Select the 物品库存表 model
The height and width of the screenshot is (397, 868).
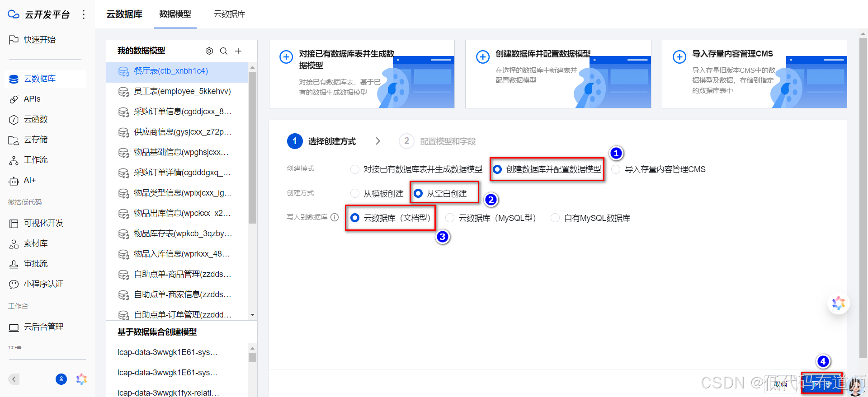pyautogui.click(x=177, y=234)
